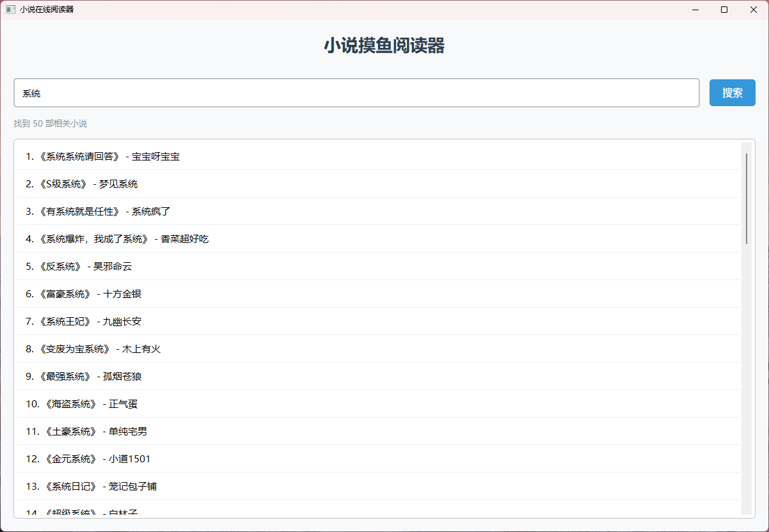Open 《海盗系统》 by 正气蛋
This screenshot has width=769, height=532.
point(82,404)
